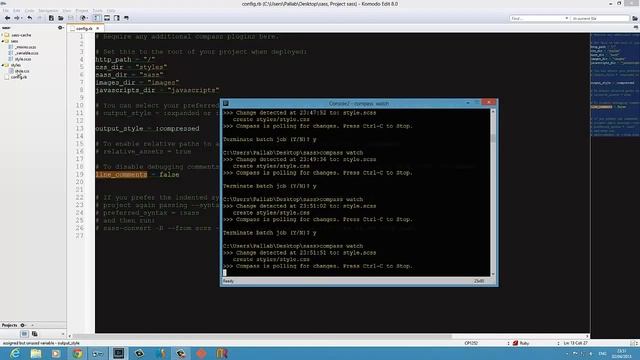
Task: Click the Find search field
Action: [537, 18]
